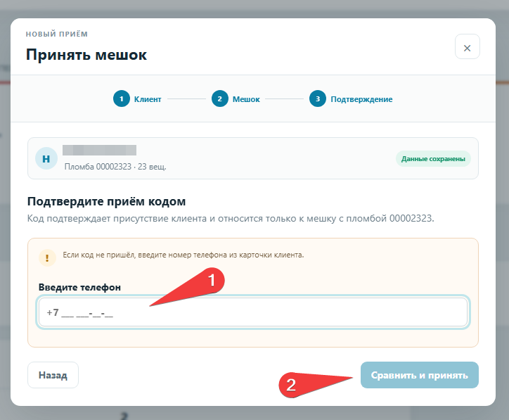This screenshot has height=420, width=509.
Task: Click the Пломба 00002323 · 23 вещ. text
Action: click(115, 167)
